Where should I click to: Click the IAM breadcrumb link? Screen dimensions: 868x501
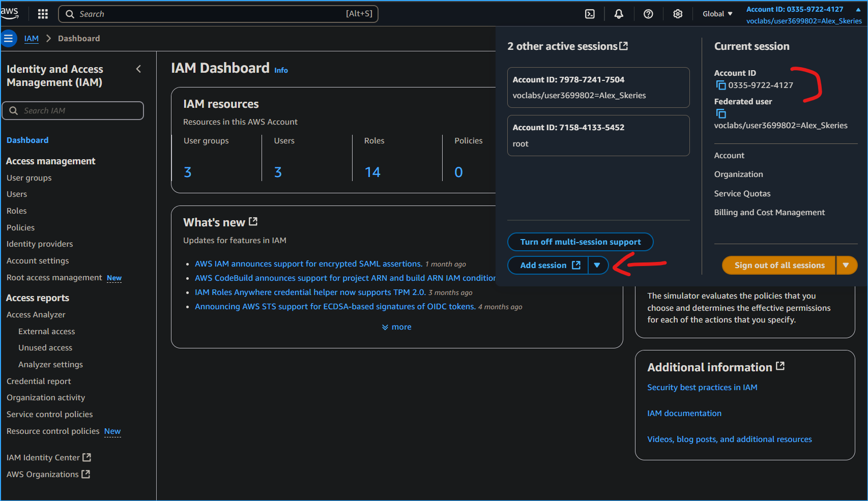31,38
